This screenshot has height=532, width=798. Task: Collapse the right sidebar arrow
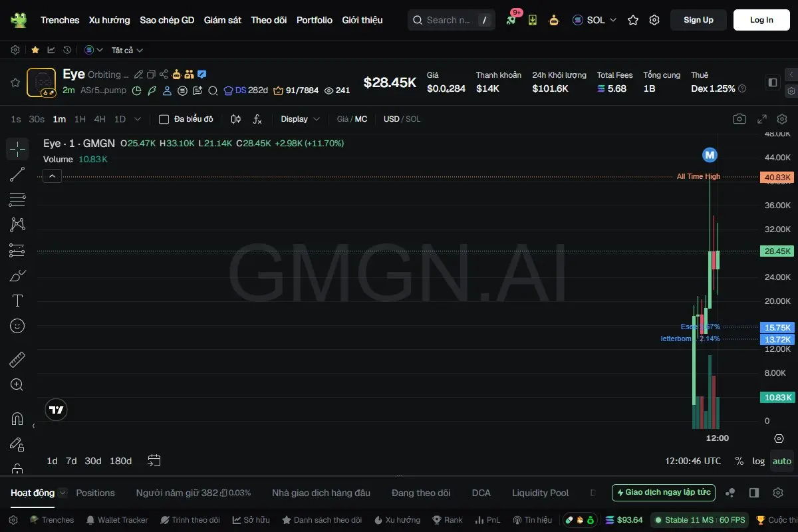click(x=791, y=74)
